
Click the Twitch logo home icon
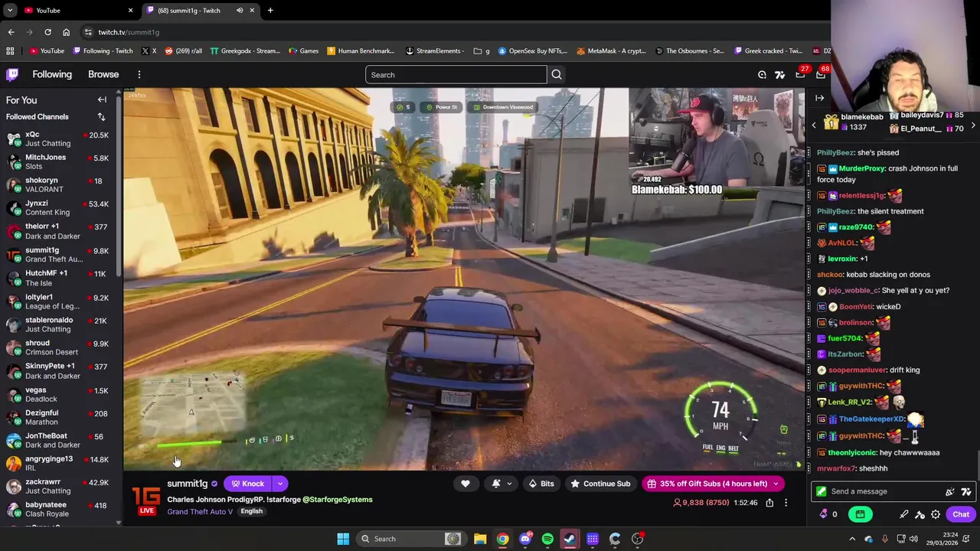click(12, 74)
